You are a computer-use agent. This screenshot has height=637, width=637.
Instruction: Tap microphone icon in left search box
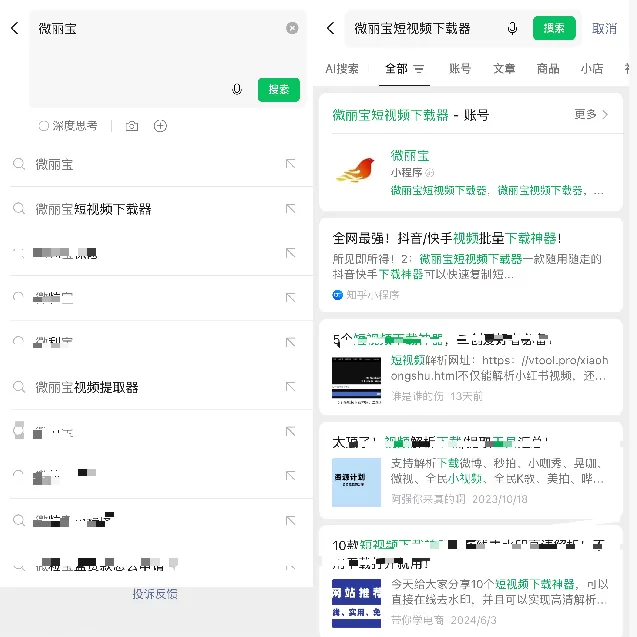pos(237,89)
